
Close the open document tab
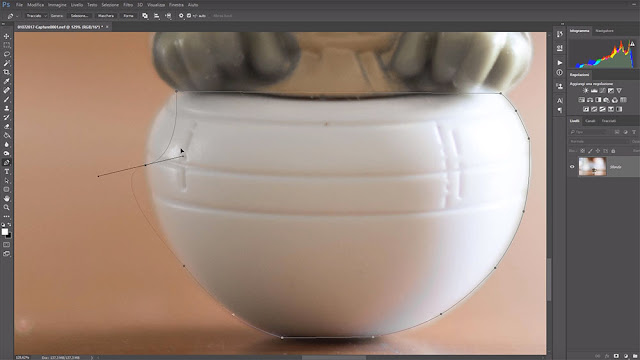point(107,27)
